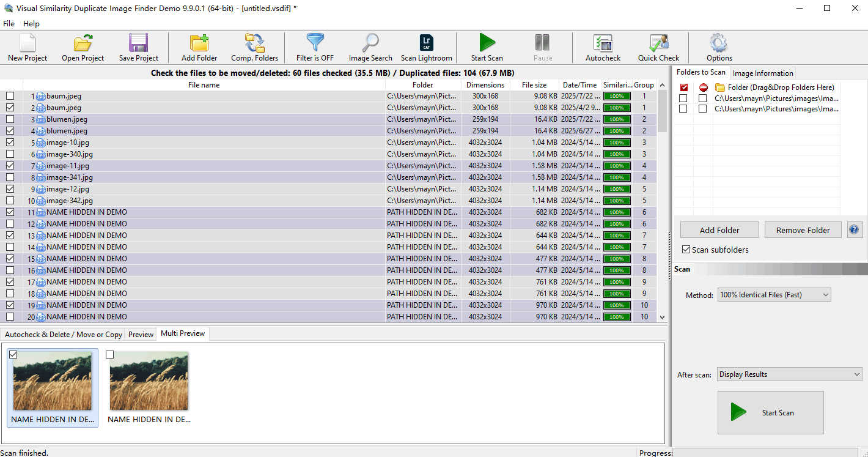868x457 pixels.
Task: Click the Remove Folder button
Action: [x=803, y=230]
